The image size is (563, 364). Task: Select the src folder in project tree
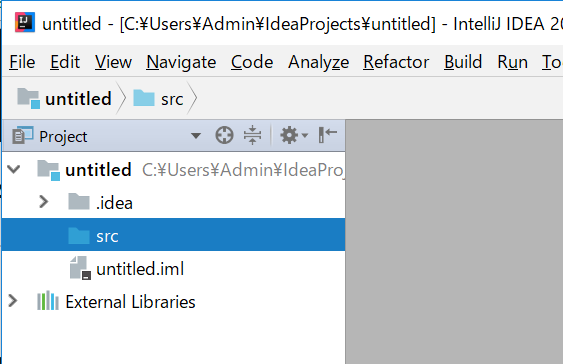[x=173, y=235]
